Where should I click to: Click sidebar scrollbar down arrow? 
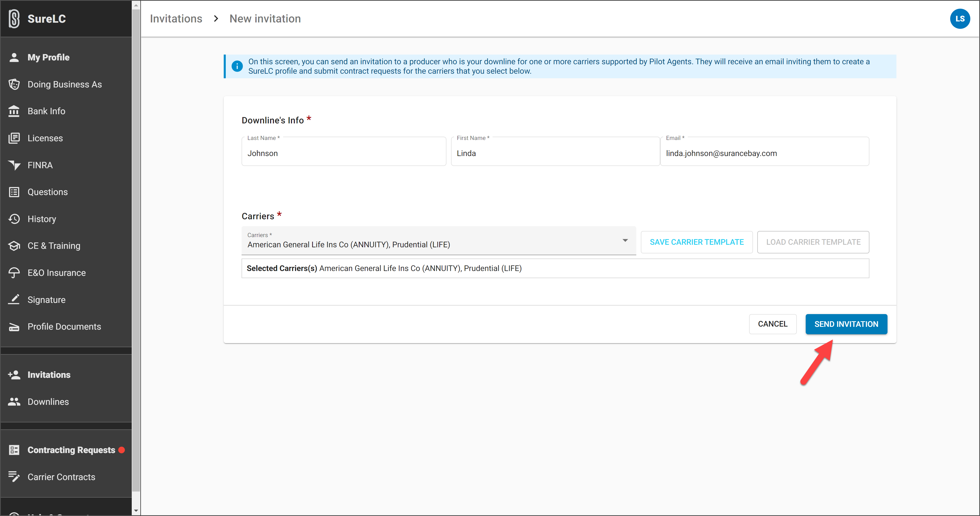click(136, 511)
